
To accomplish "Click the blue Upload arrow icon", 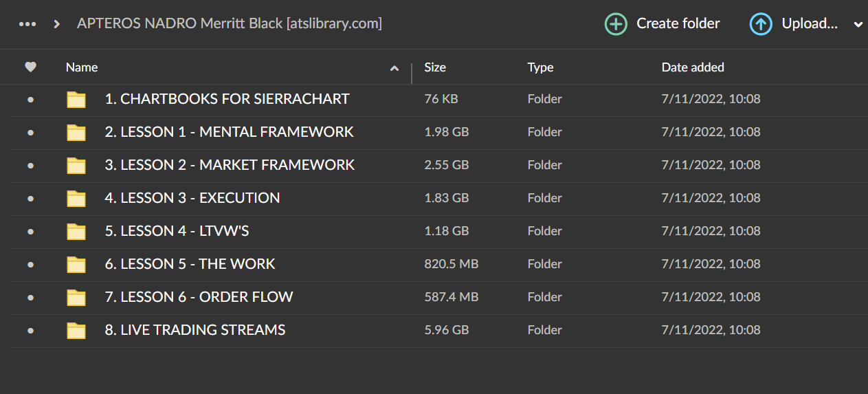I will 761,24.
